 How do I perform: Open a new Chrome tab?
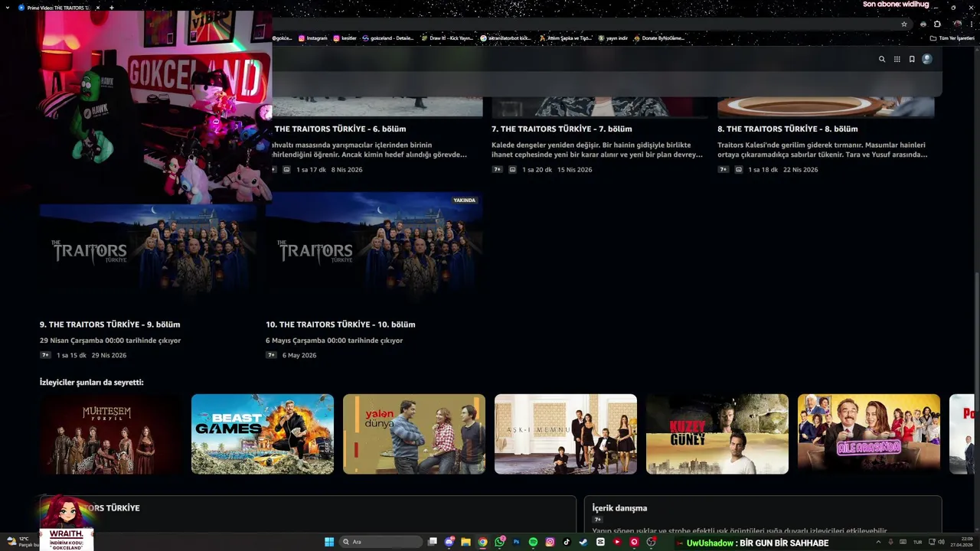[x=112, y=8]
